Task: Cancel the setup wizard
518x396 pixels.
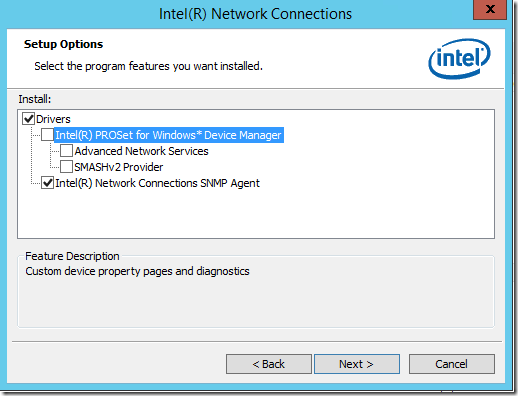Action: [452, 364]
